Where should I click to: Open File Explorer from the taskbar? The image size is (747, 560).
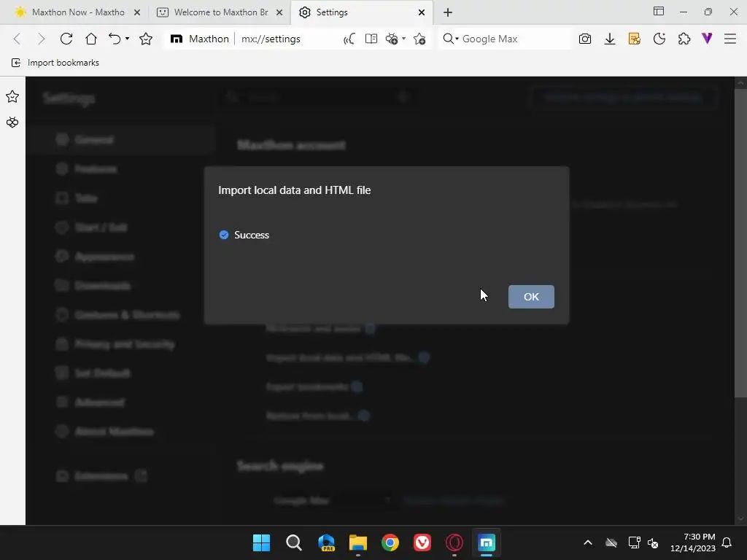pyautogui.click(x=357, y=542)
